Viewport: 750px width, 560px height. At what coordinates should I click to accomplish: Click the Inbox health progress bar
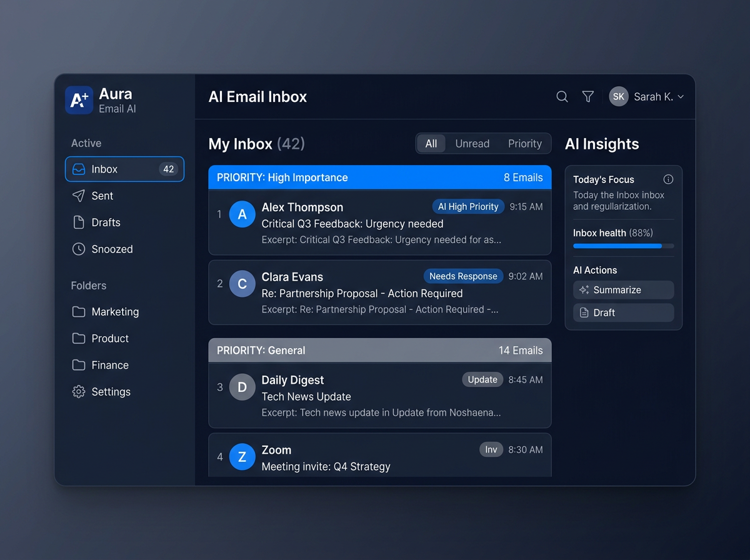click(x=624, y=246)
